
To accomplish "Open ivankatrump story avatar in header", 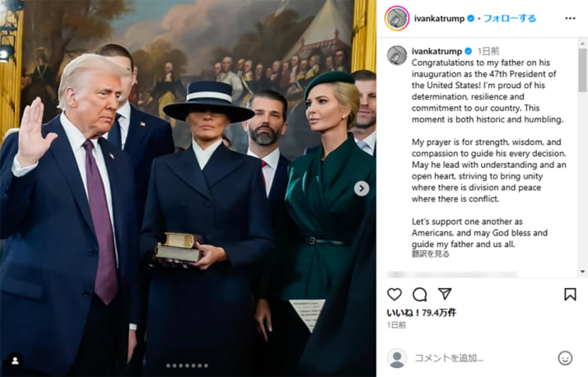I will tap(397, 18).
